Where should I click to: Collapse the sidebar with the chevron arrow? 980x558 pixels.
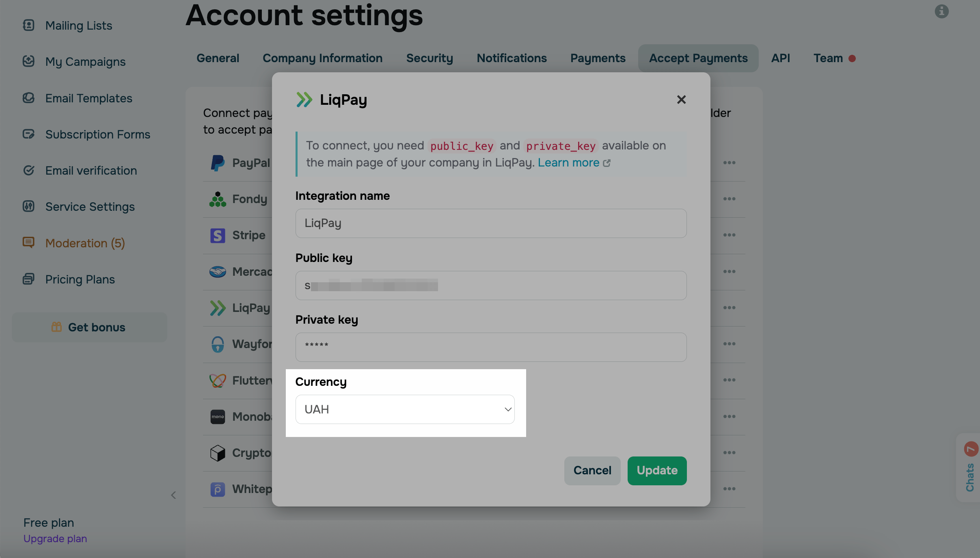[174, 495]
